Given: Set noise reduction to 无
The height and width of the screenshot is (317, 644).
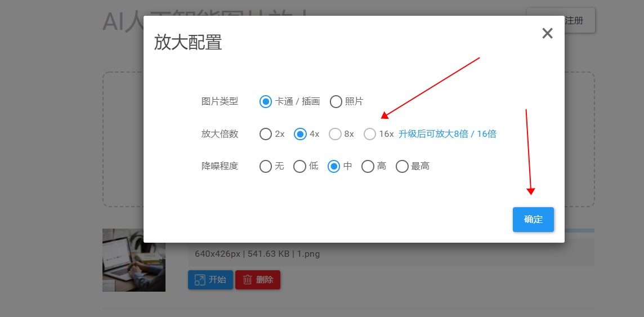Looking at the screenshot, I should [x=266, y=167].
